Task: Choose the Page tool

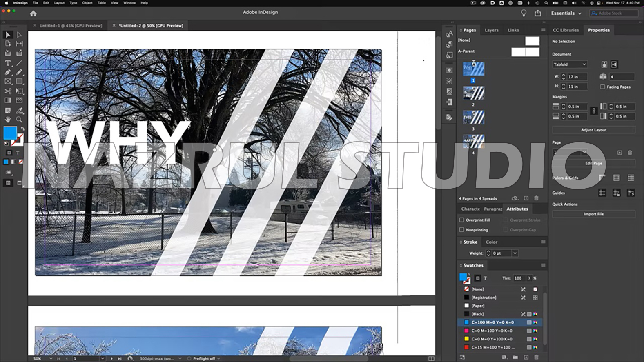Action: pos(8,44)
